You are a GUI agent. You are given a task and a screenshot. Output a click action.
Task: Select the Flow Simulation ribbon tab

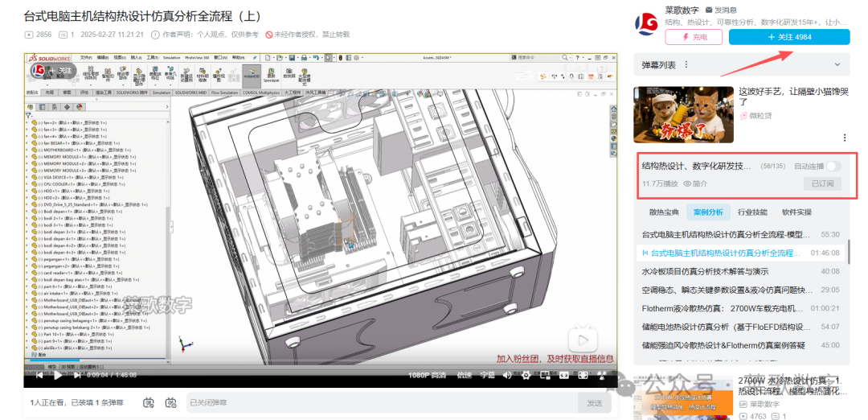pos(225,93)
